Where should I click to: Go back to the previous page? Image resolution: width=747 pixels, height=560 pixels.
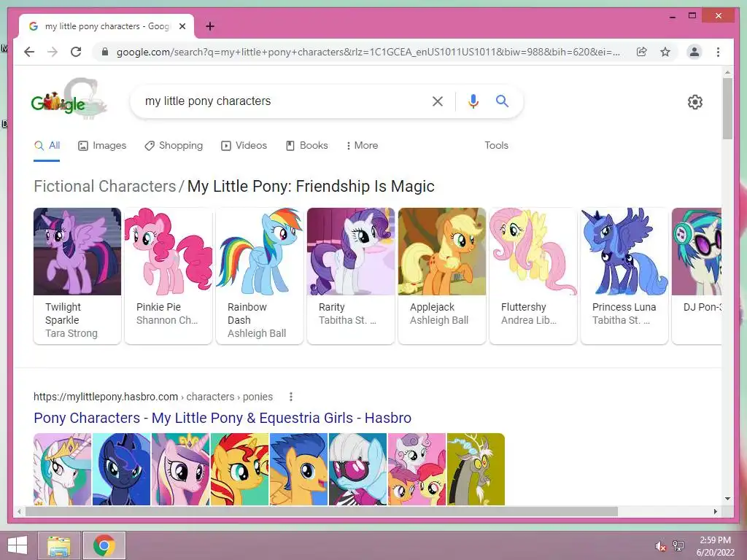coord(29,52)
